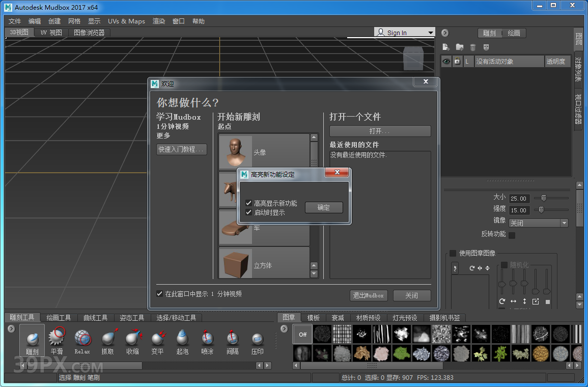Switch to the 绘画工具 tab
Screen dimensions: 588x387
(59, 317)
